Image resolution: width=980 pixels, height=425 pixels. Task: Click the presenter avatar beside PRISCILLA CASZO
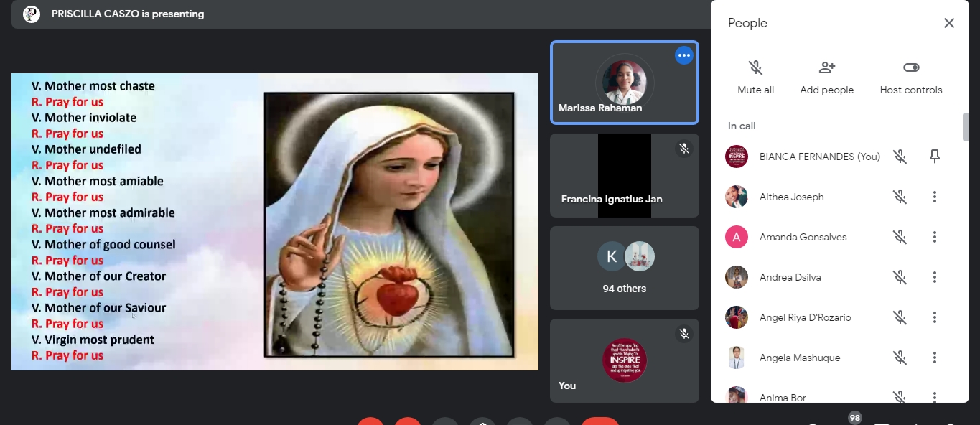click(32, 14)
